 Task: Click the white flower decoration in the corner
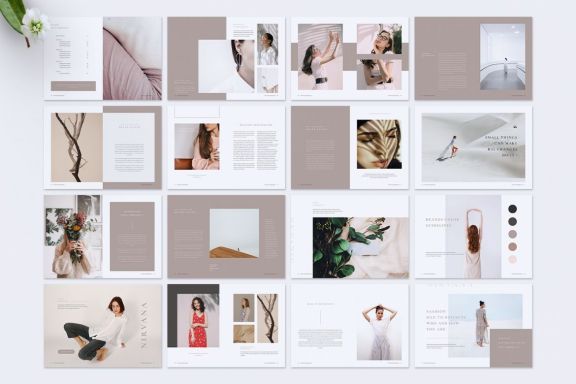(x=35, y=24)
